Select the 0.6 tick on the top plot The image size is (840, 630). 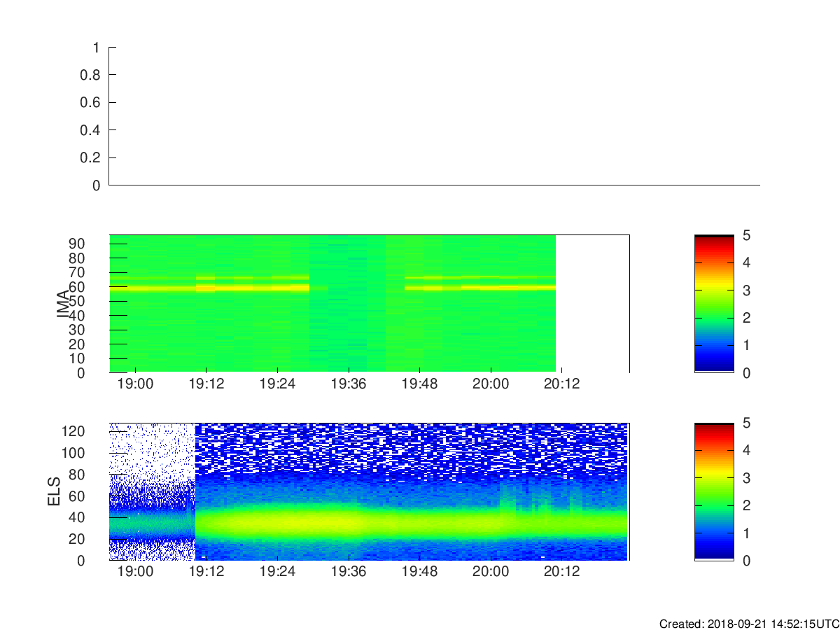pos(92,103)
